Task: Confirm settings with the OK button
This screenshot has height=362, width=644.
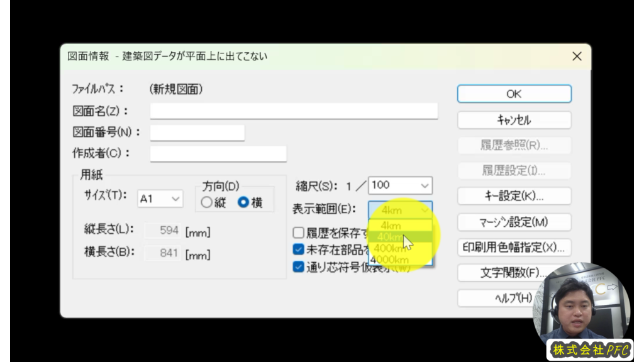Action: [514, 94]
